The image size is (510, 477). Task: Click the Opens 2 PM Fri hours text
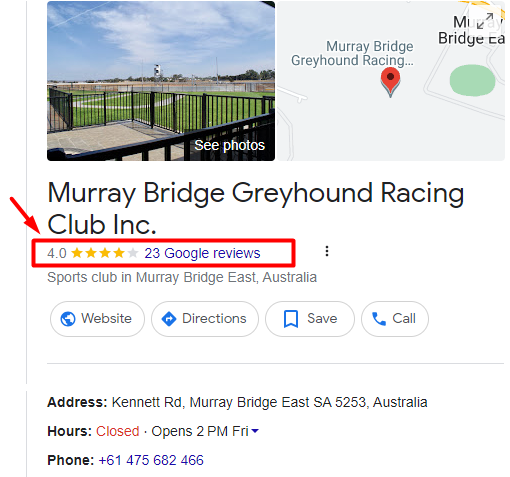coord(200,431)
